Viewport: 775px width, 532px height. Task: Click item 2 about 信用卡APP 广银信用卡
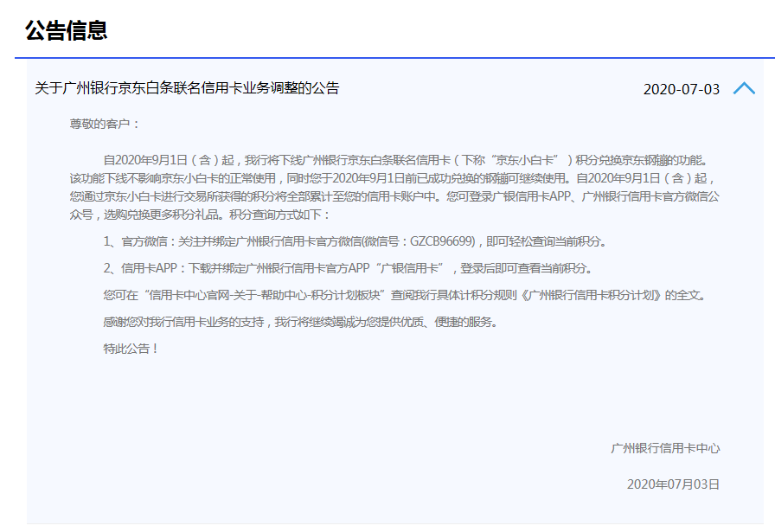348,268
